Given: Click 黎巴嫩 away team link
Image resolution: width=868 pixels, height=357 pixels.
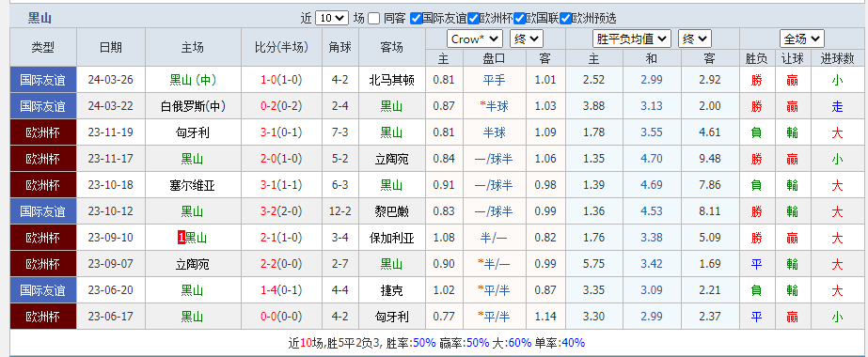Looking at the screenshot, I should pyautogui.click(x=391, y=211).
